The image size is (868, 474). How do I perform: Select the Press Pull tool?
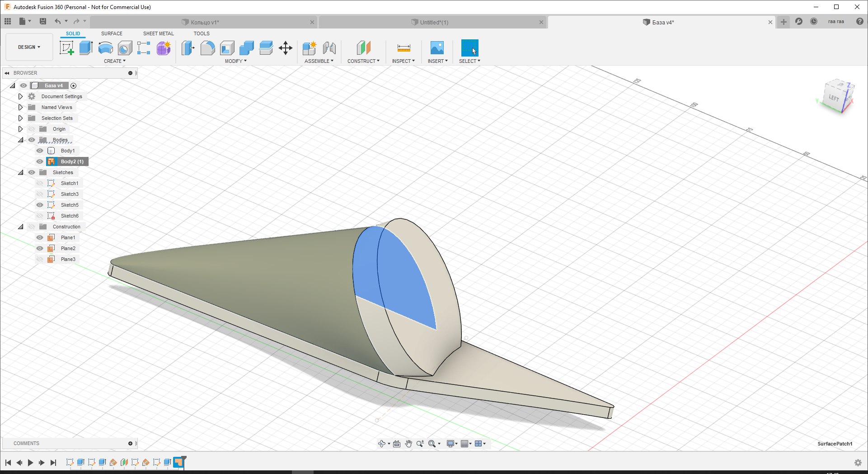pos(188,48)
